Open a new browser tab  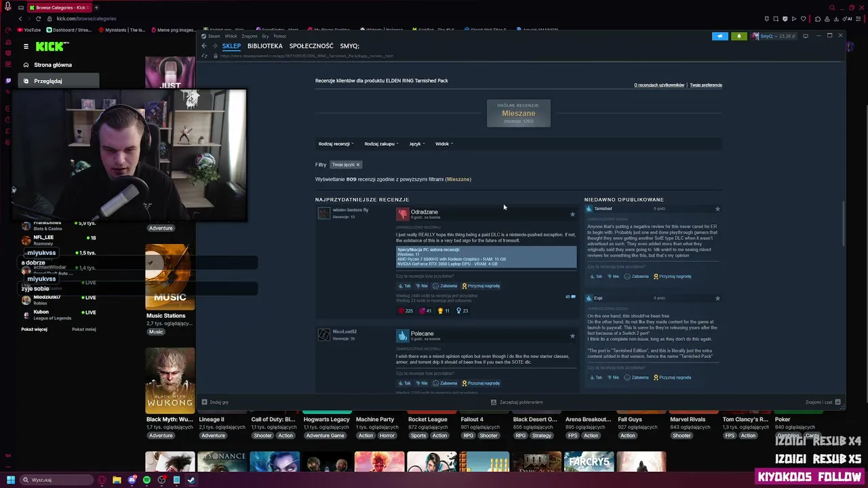(x=96, y=7)
